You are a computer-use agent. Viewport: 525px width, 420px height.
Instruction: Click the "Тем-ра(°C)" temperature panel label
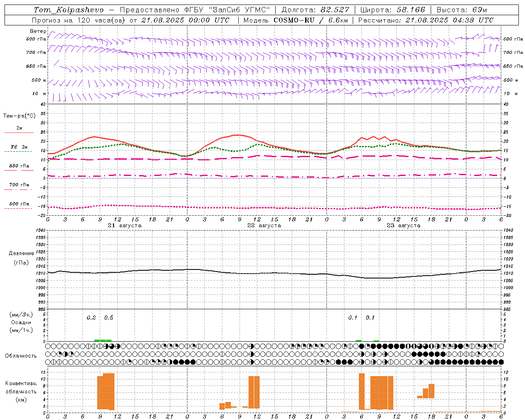click(19, 116)
